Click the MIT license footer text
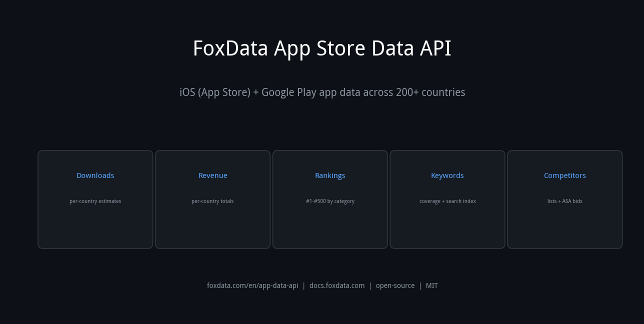Viewport: 644px width, 324px height. click(x=432, y=285)
